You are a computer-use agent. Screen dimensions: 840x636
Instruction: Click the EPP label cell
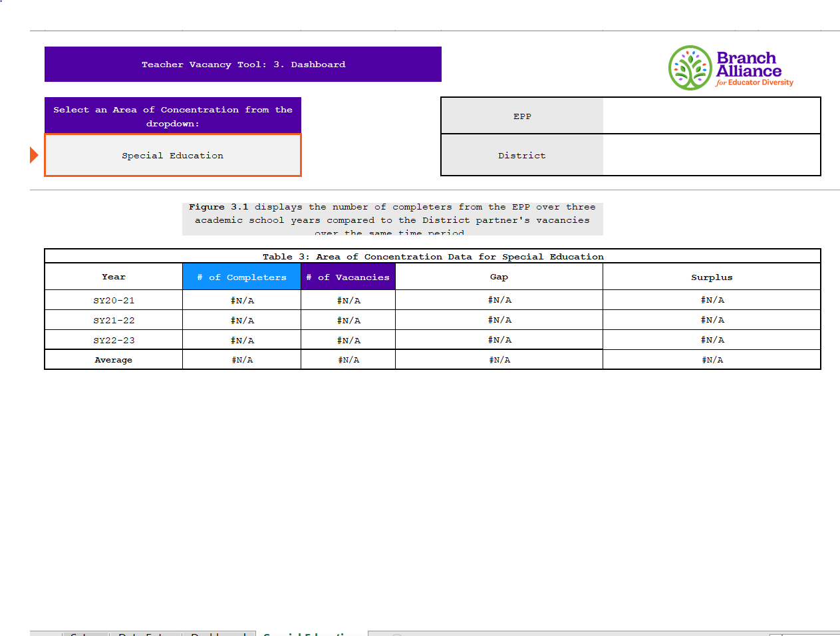pos(522,116)
